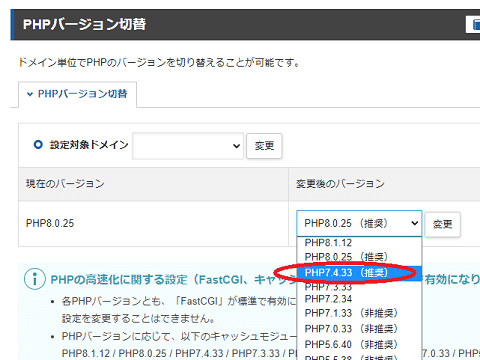480x360 pixels.
Task: Click 変更 button beside the domain dropdown
Action: pos(264,146)
